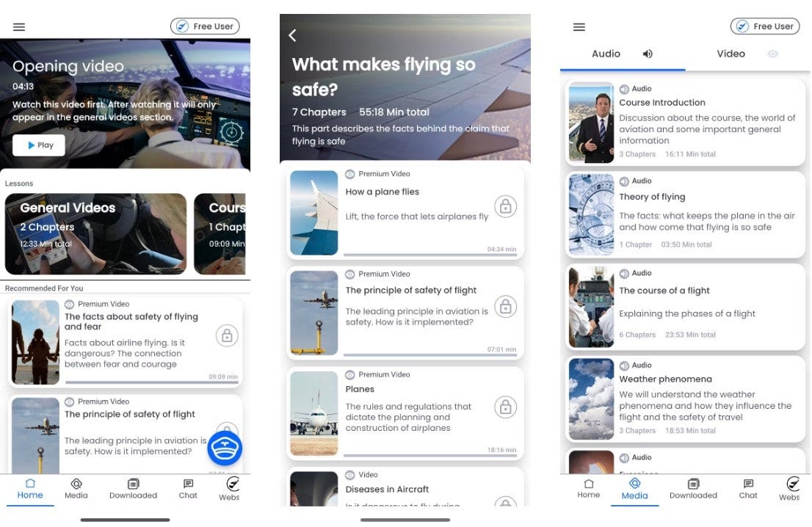The image size is (812, 527).
Task: Go to Home from Media bottom bar
Action: (x=588, y=489)
